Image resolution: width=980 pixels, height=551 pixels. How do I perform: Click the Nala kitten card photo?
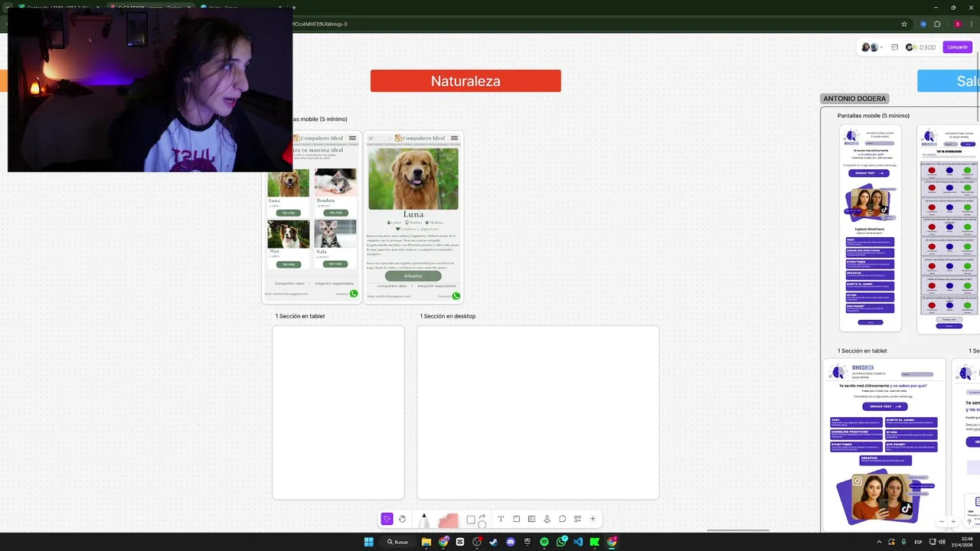335,233
